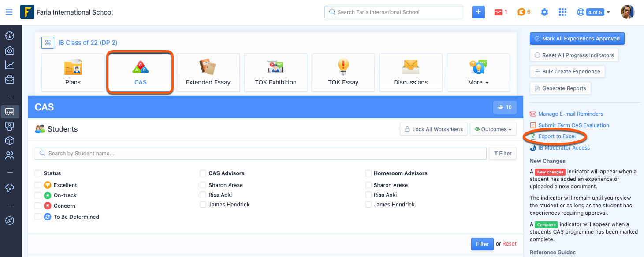Open the TOK Essay section

click(343, 73)
